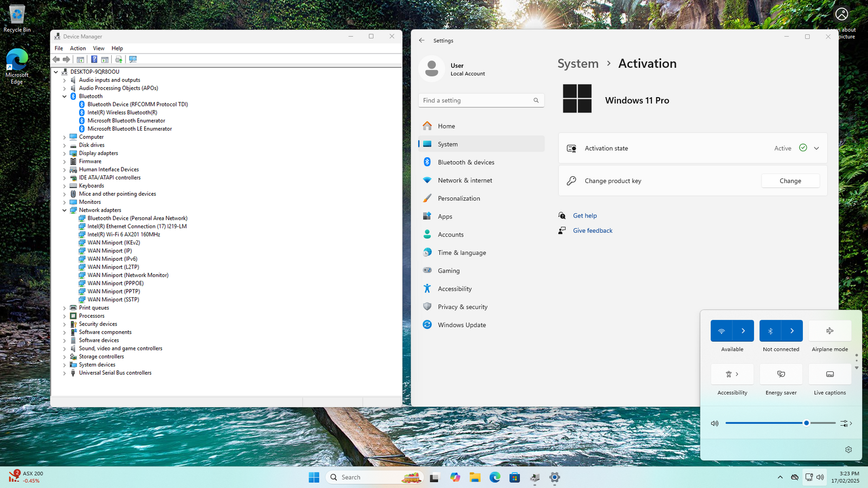Click the taskbar Search box
This screenshot has height=488, width=868.
tap(374, 477)
